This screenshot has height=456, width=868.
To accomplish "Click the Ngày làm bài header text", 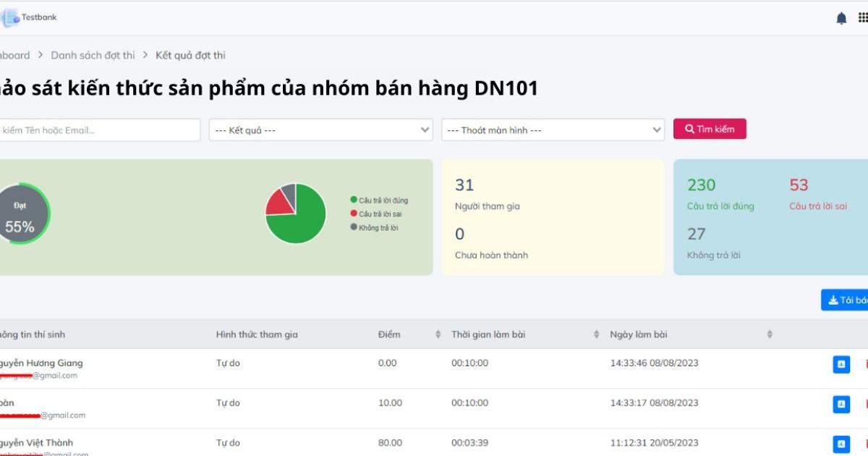I will click(639, 334).
